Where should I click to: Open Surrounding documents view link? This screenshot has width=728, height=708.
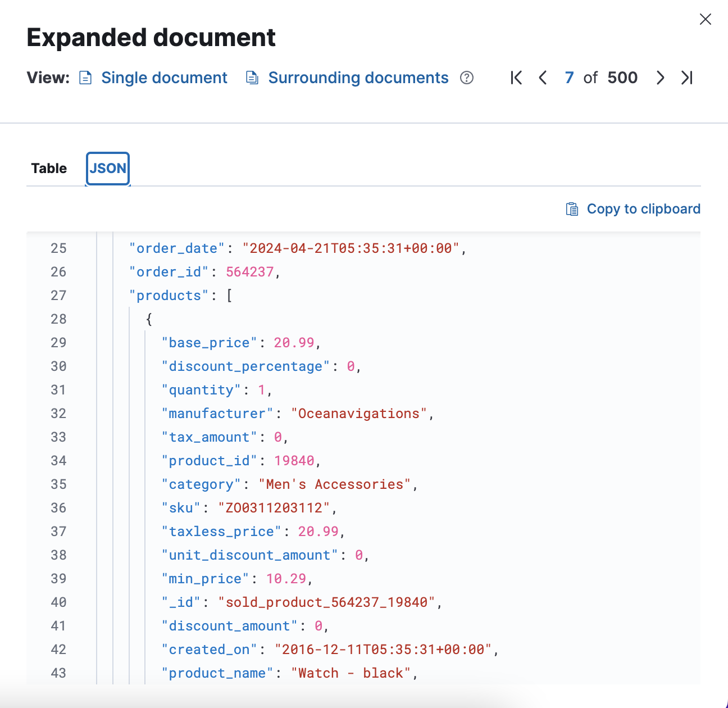[358, 78]
